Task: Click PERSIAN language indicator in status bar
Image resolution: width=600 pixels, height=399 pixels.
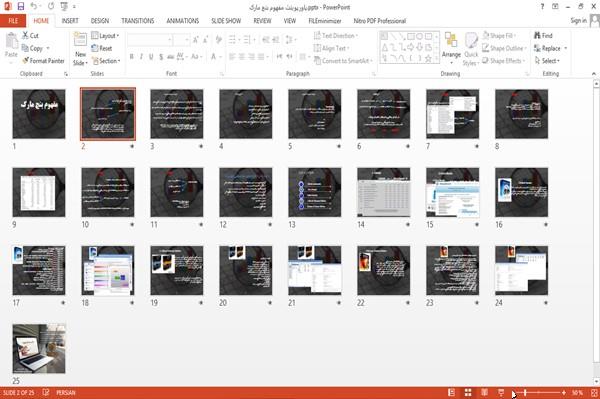Action: point(66,392)
